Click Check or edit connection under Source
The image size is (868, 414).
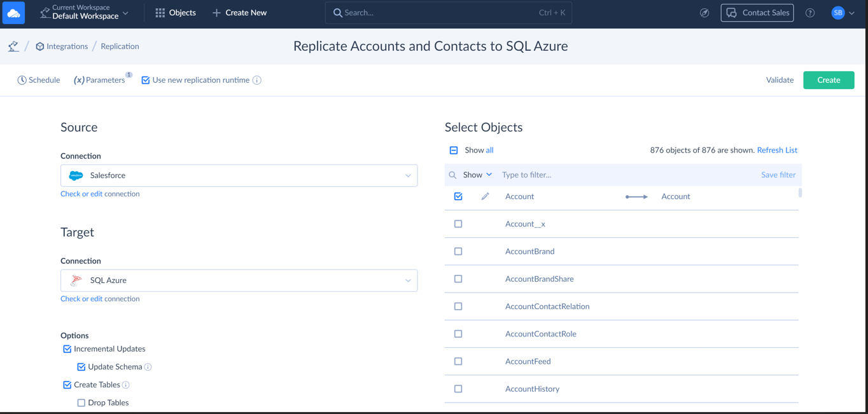[100, 194]
